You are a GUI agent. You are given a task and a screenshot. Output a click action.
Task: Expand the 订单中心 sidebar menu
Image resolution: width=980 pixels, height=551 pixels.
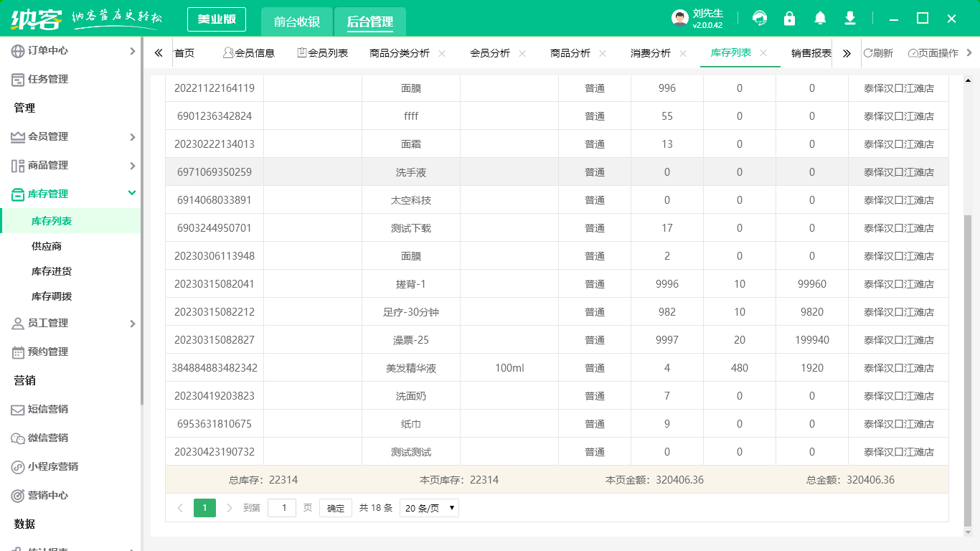point(132,51)
